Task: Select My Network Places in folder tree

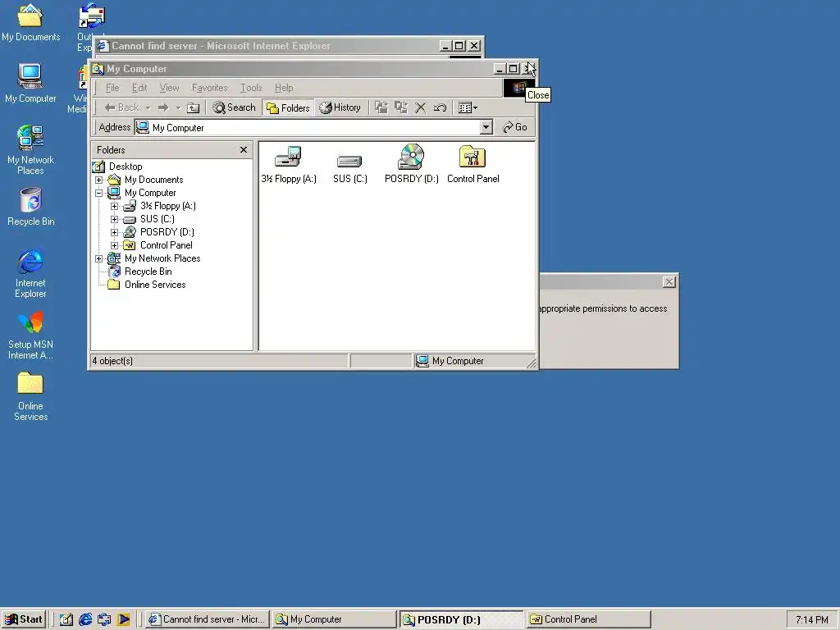Action: 162,258
